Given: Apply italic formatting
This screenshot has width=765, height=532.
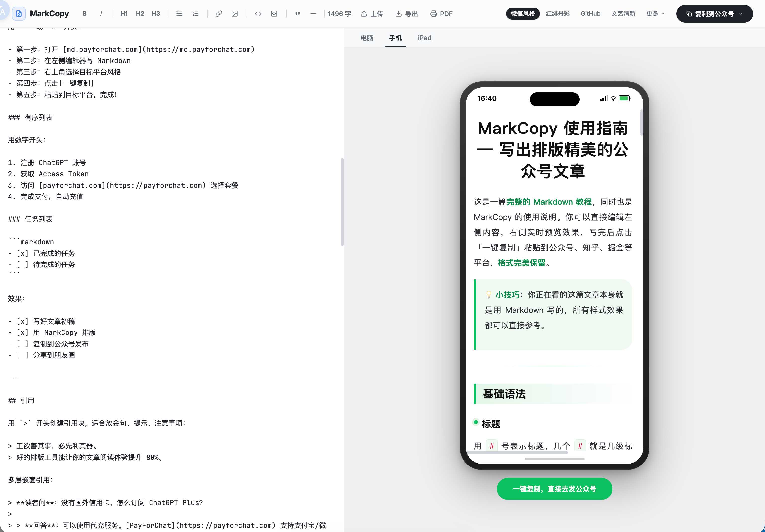Looking at the screenshot, I should pyautogui.click(x=101, y=14).
